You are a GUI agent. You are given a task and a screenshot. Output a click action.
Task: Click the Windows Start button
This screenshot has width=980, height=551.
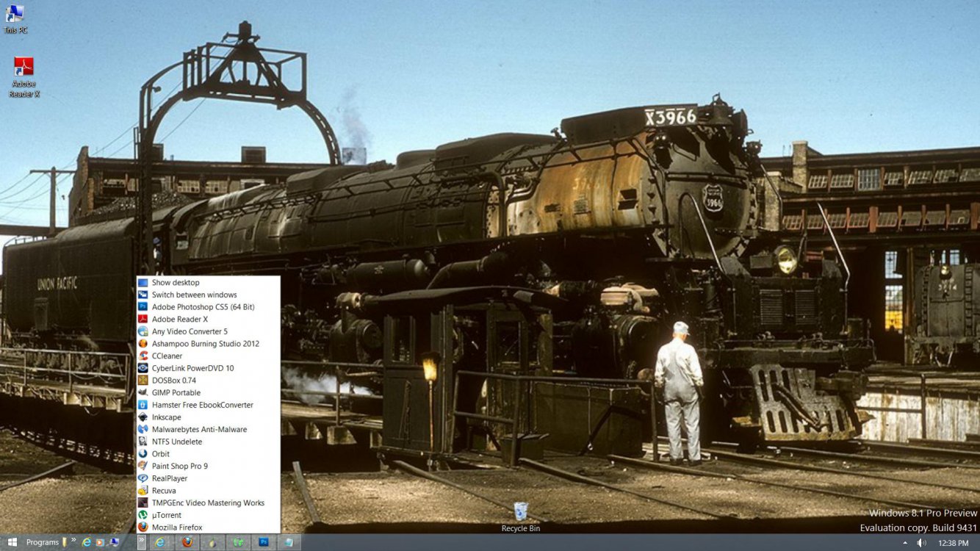click(x=12, y=542)
